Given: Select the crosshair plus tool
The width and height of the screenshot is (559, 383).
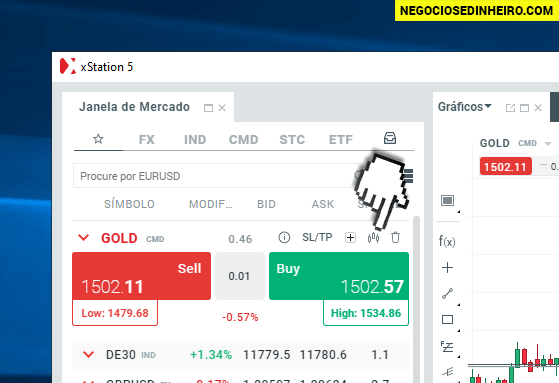Looking at the screenshot, I should tap(447, 267).
